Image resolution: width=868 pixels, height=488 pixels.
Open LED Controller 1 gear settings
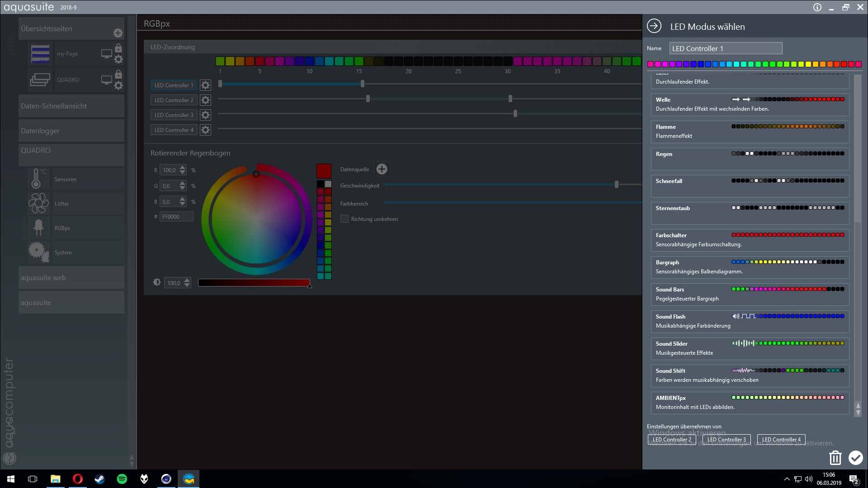click(x=205, y=85)
